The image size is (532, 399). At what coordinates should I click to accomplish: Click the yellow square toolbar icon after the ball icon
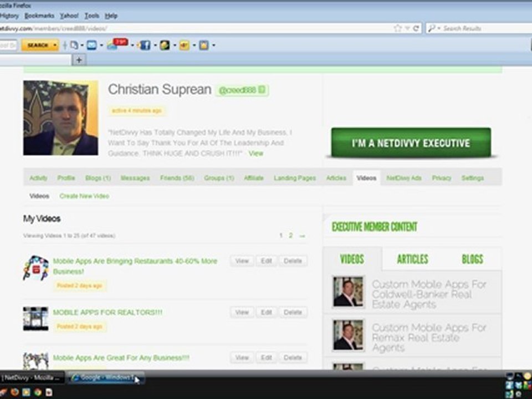184,45
